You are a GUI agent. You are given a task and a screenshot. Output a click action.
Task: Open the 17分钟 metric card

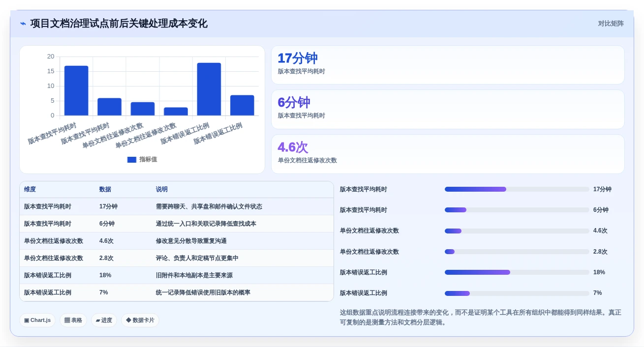pyautogui.click(x=448, y=65)
